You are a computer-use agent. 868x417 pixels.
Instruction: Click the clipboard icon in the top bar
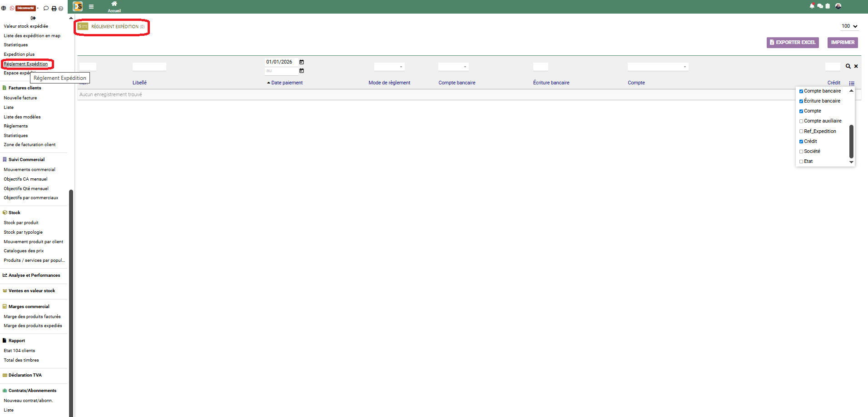pos(828,6)
